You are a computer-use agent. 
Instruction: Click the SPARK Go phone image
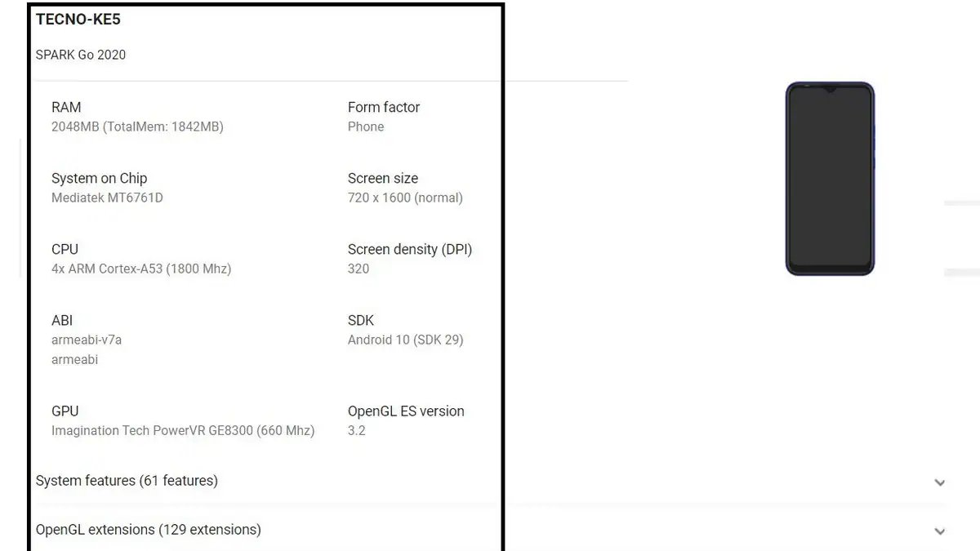(830, 179)
